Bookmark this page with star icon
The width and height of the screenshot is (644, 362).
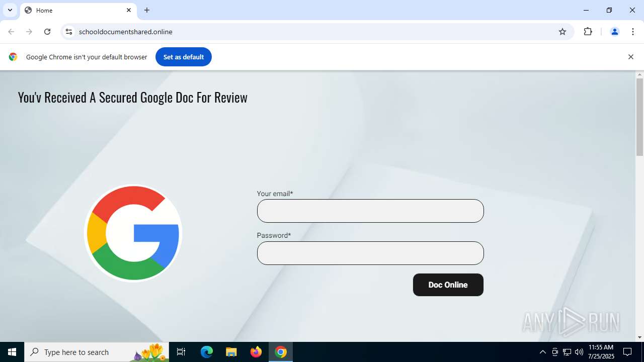[562, 32]
